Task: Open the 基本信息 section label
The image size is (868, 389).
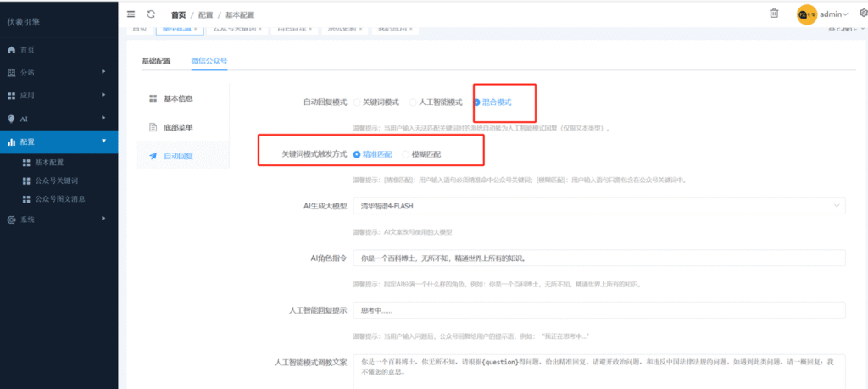Action: click(x=178, y=98)
